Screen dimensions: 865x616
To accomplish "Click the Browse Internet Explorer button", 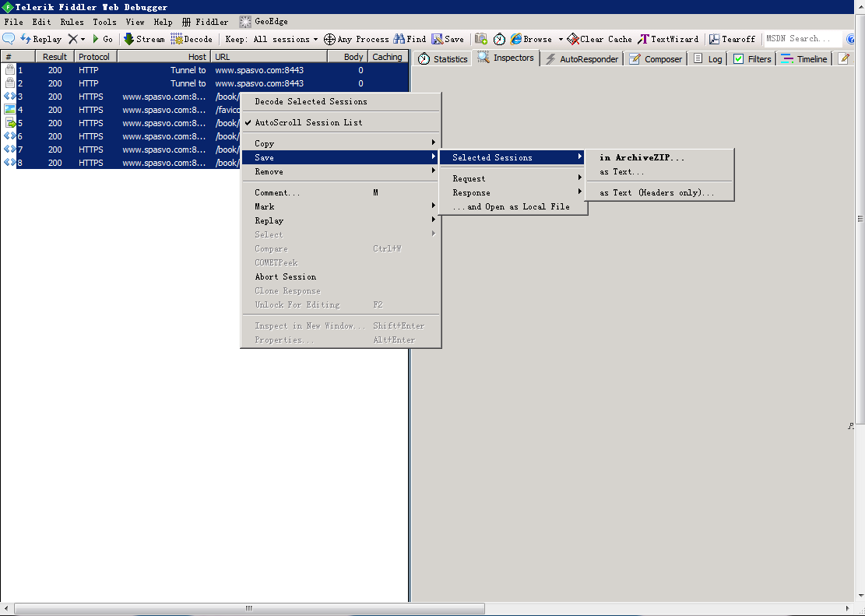I will tap(531, 39).
